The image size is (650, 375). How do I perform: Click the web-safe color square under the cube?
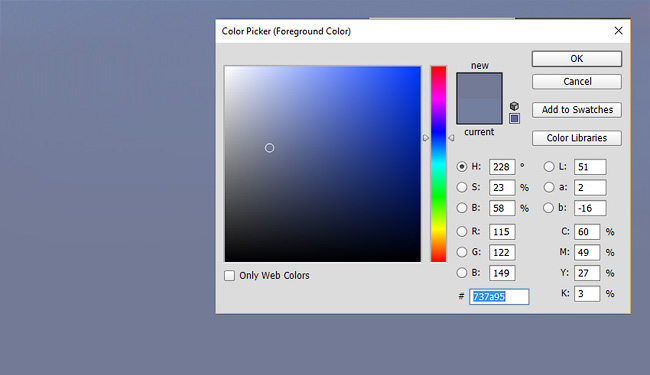click(x=514, y=119)
